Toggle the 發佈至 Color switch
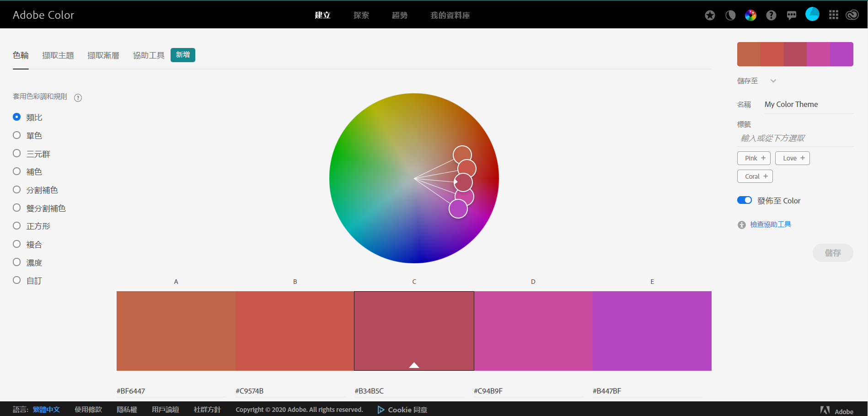This screenshot has height=416, width=868. [745, 200]
